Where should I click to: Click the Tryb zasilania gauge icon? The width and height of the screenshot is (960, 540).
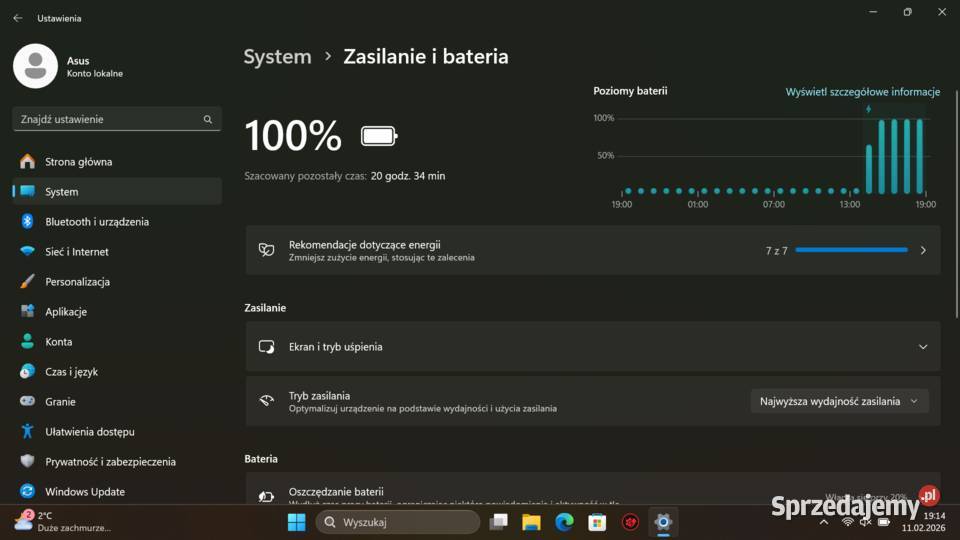point(266,401)
